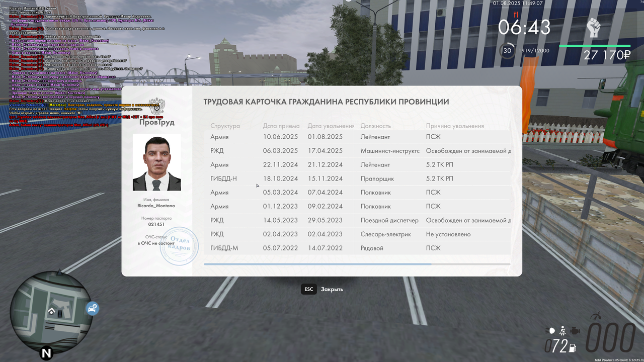The width and height of the screenshot is (644, 362).
Task: Click the green experience progress bar
Action: (x=595, y=46)
